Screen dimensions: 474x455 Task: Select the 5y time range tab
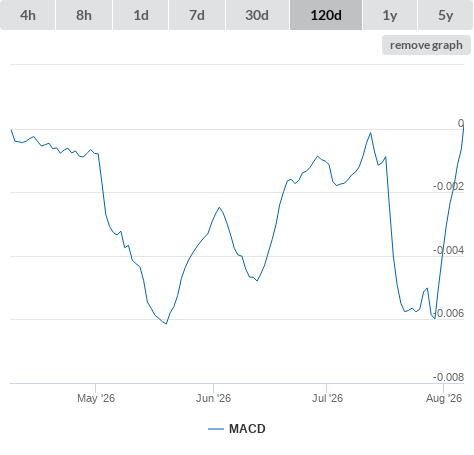445,15
